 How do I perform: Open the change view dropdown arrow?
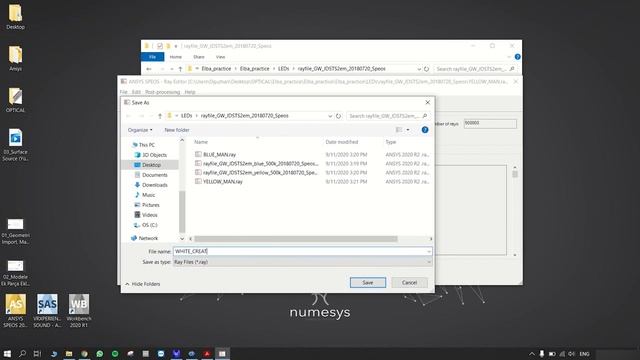[x=408, y=130]
